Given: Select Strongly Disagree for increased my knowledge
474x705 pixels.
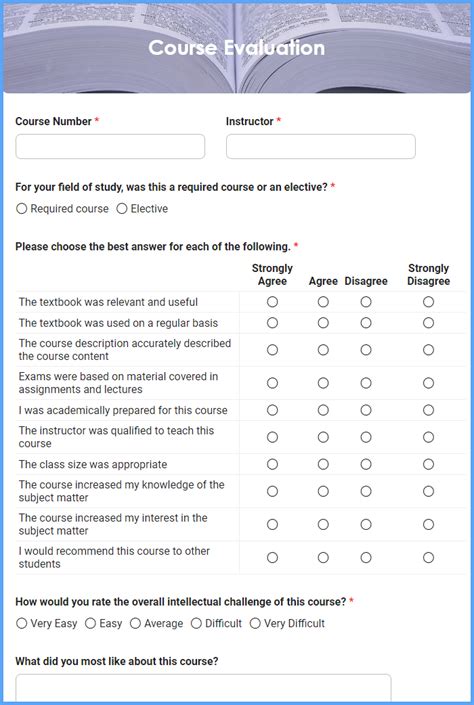Looking at the screenshot, I should click(x=428, y=491).
